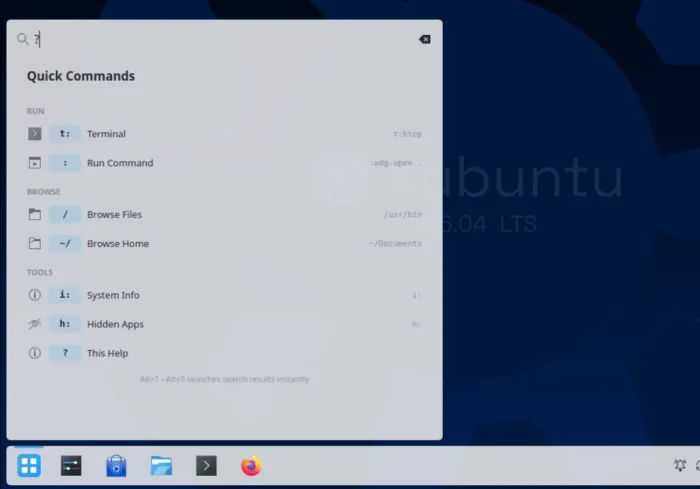Viewport: 700px width, 489px height.
Task: Select the ':' shortcut badge
Action: [x=65, y=163]
